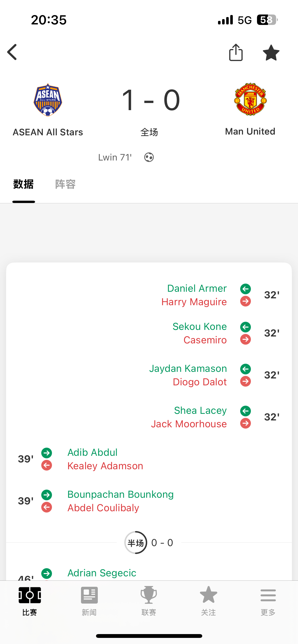The image size is (298, 644).
Task: Toggle the favorite star for this match
Action: tap(271, 53)
